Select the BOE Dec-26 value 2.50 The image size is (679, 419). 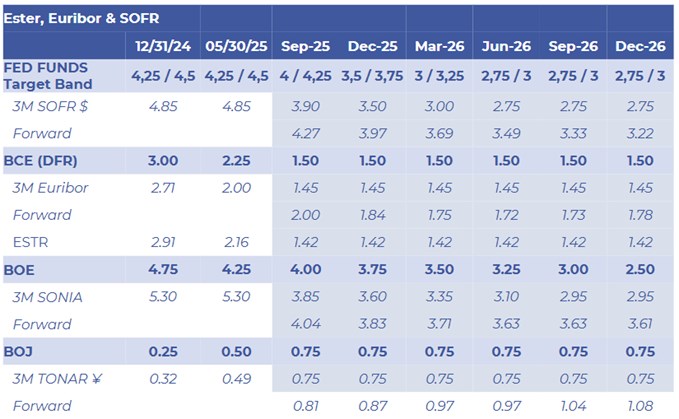(x=641, y=269)
